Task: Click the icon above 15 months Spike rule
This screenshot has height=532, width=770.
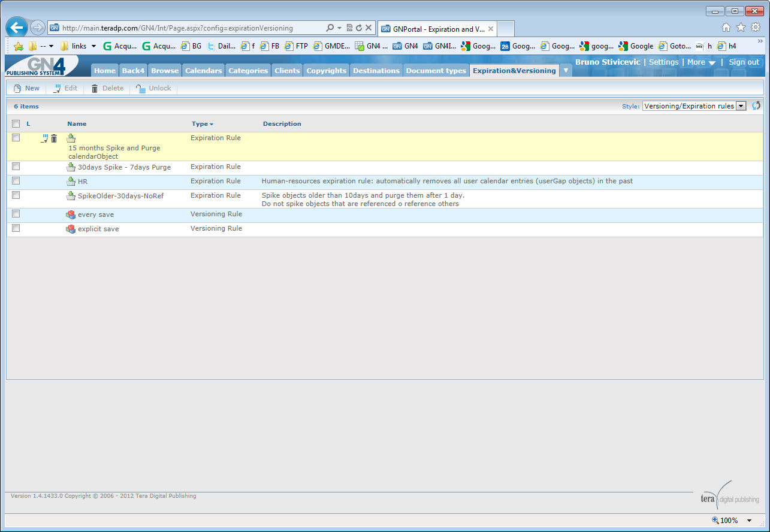Action: (x=71, y=138)
